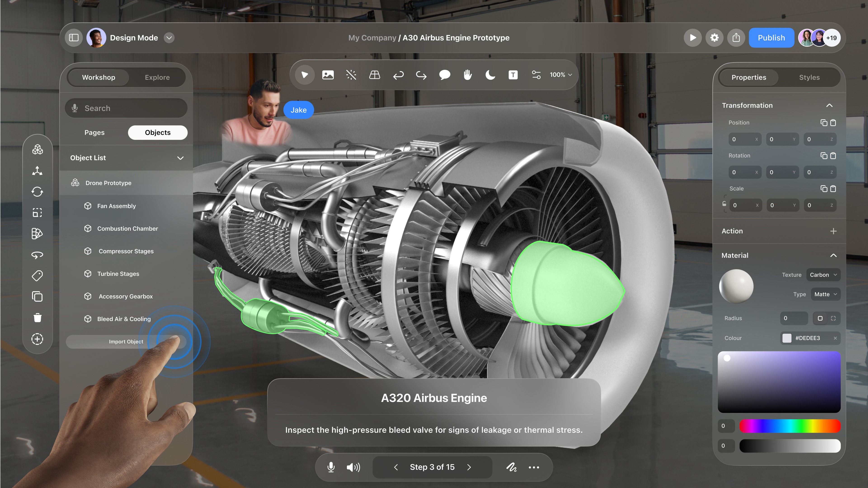Collapse the Object List section
868x488 pixels.
180,158
